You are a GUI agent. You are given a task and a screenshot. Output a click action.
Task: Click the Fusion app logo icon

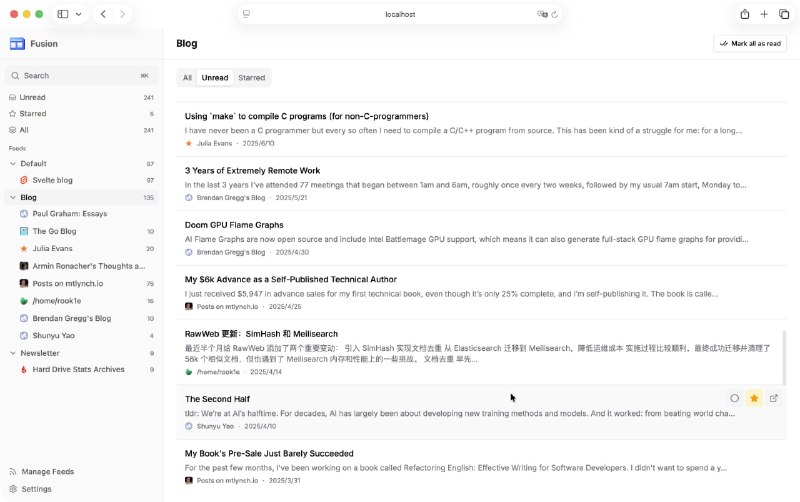17,44
